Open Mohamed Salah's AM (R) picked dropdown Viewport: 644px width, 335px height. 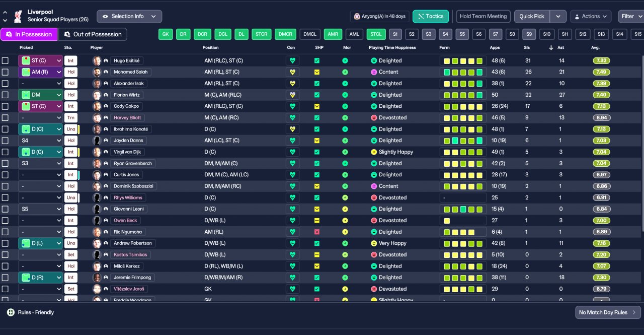(40, 72)
